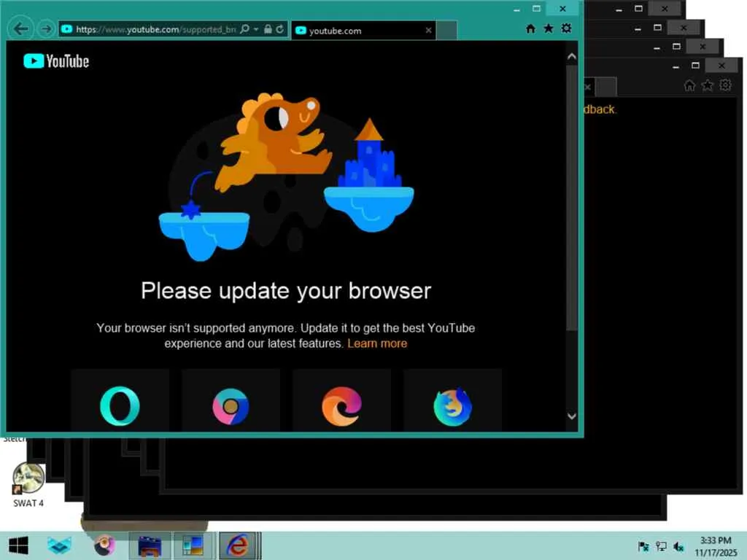747x560 pixels.
Task: Follow the Learn more link
Action: pos(377,344)
